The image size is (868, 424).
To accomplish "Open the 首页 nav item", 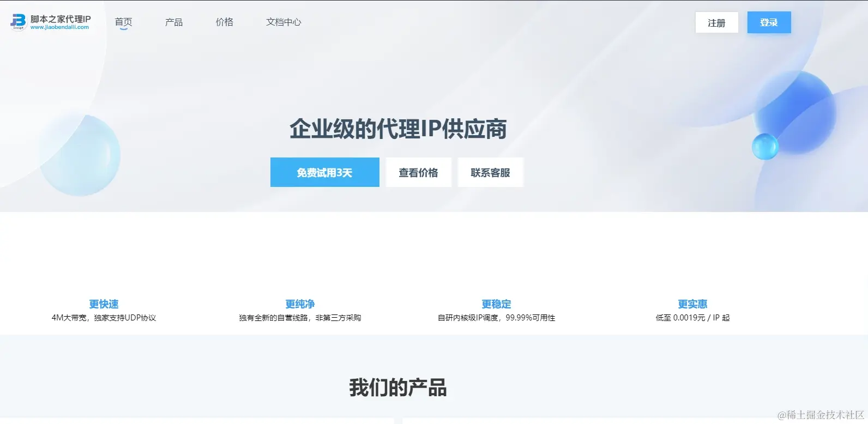I will 123,22.
